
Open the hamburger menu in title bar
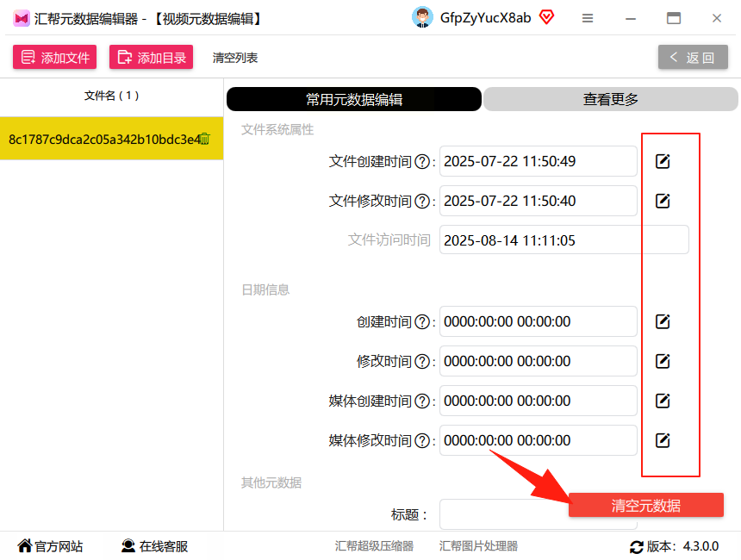pyautogui.click(x=588, y=18)
